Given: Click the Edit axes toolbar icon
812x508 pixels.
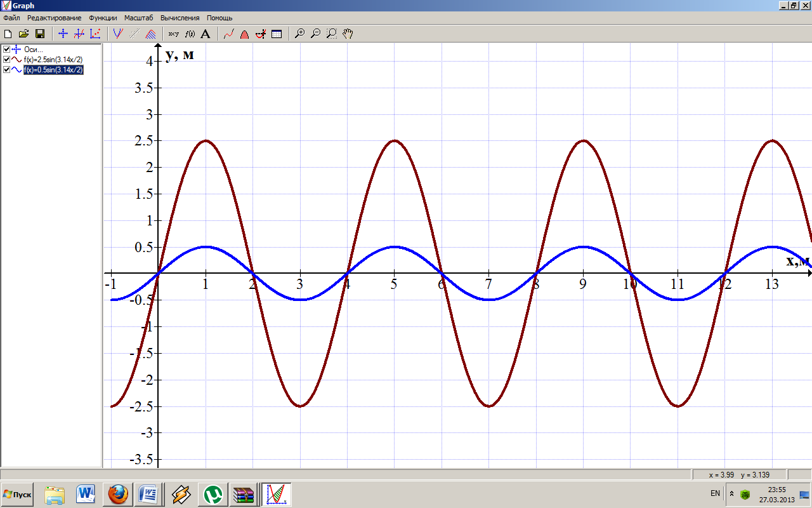Looking at the screenshot, I should pos(63,34).
